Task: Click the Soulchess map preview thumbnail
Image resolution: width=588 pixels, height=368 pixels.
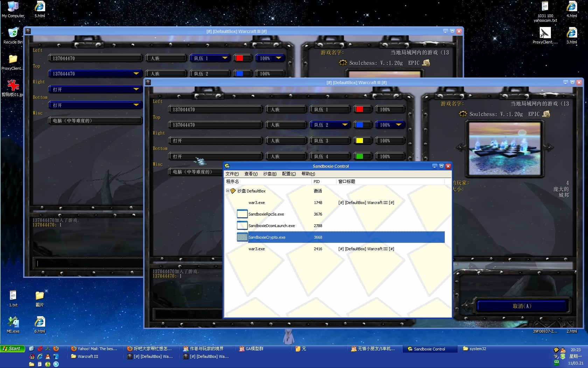Action: click(x=505, y=148)
